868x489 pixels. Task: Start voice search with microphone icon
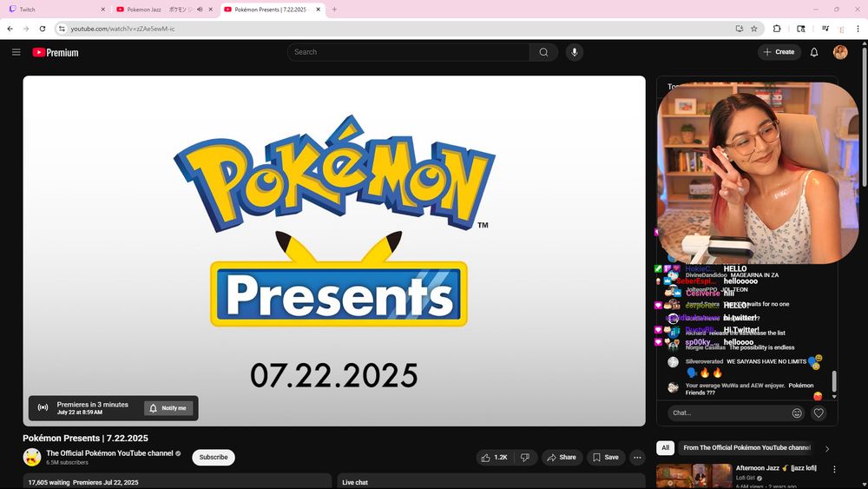[x=574, y=52]
